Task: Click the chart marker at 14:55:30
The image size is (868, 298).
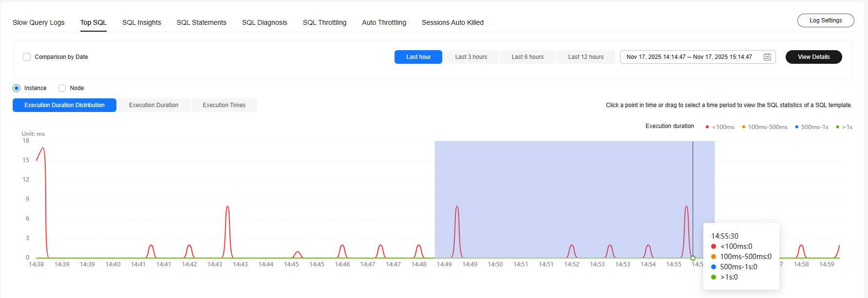Action: (x=693, y=258)
